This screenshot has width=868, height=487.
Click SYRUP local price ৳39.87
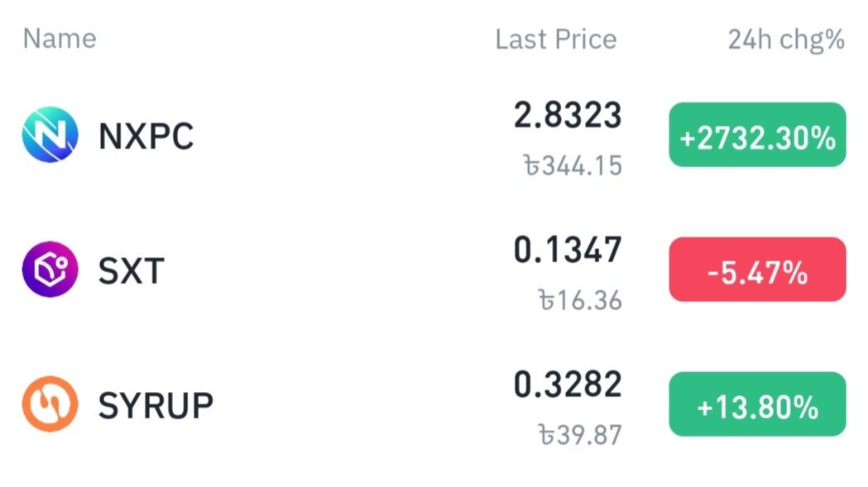(x=580, y=435)
